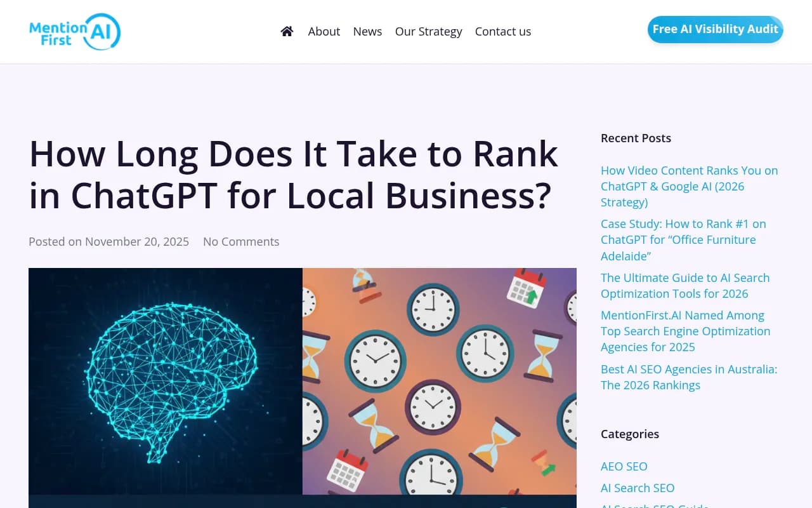Click the home icon in navigation
This screenshot has height=508, width=812.
click(x=287, y=30)
